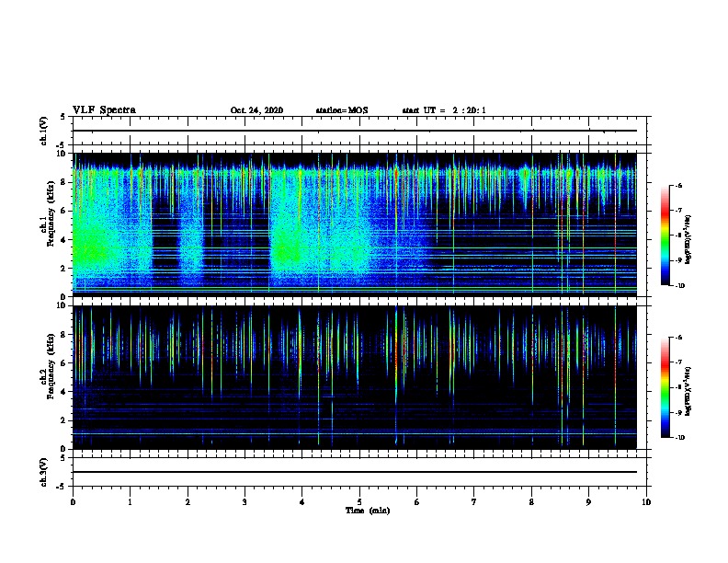Image resolution: width=728 pixels, height=563 pixels.
Task: Click the 'ch.3(V)' waveform axis label
Action: click(x=43, y=472)
